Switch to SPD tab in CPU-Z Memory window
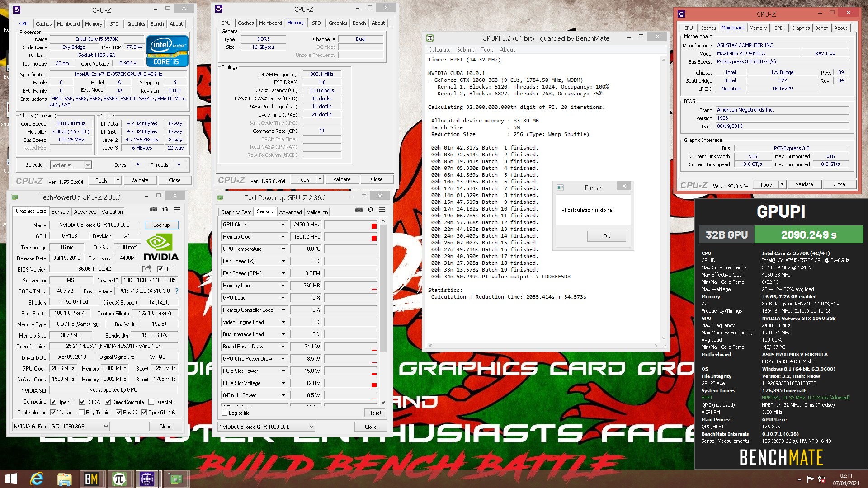The image size is (868, 488). click(316, 23)
